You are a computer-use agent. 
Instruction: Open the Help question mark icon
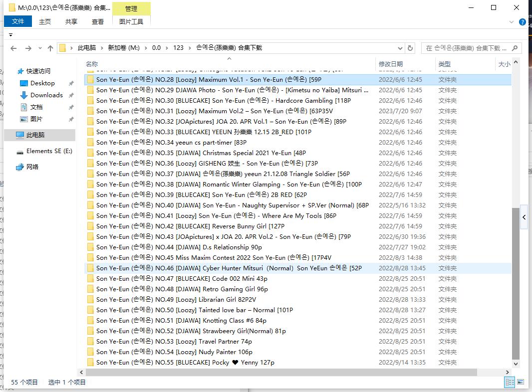click(523, 22)
